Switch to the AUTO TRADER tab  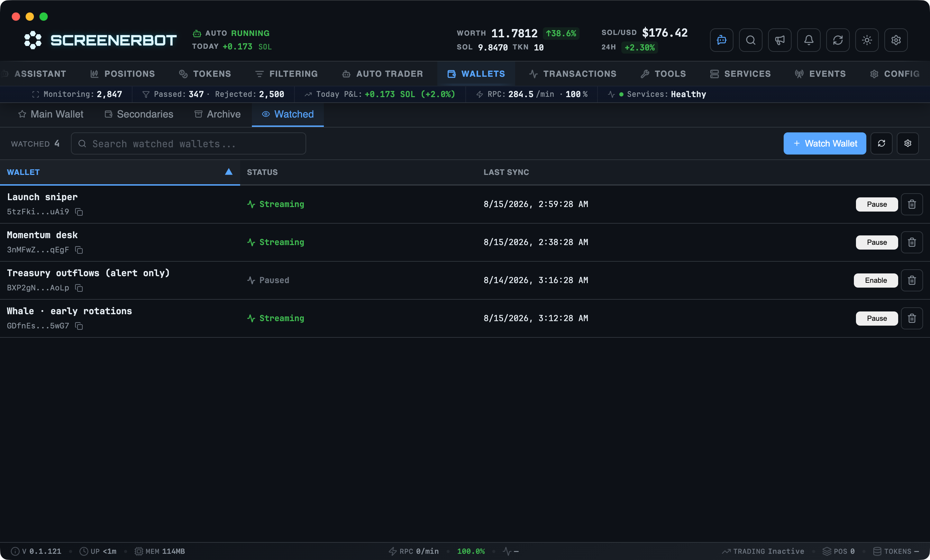coord(382,74)
